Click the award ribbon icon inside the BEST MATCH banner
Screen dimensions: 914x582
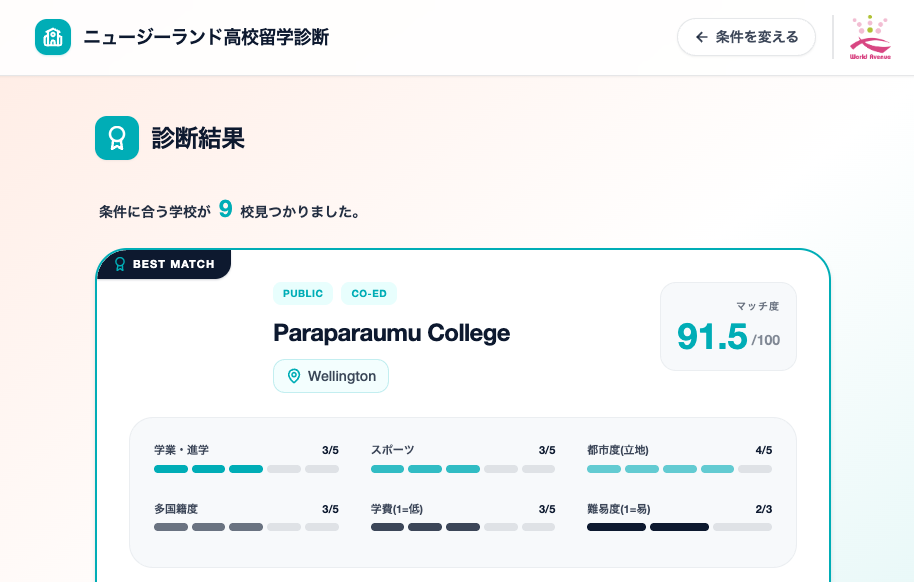(120, 263)
